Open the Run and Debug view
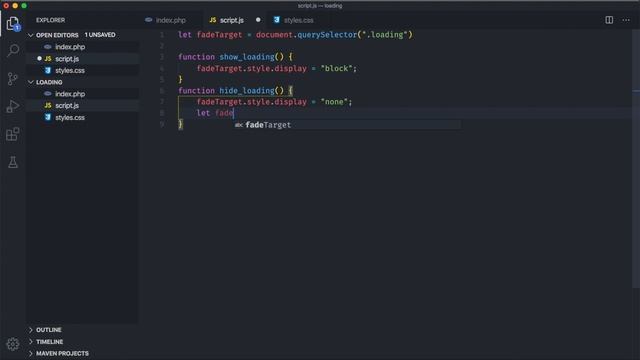Viewport: 640px width, 360px height. (13, 107)
